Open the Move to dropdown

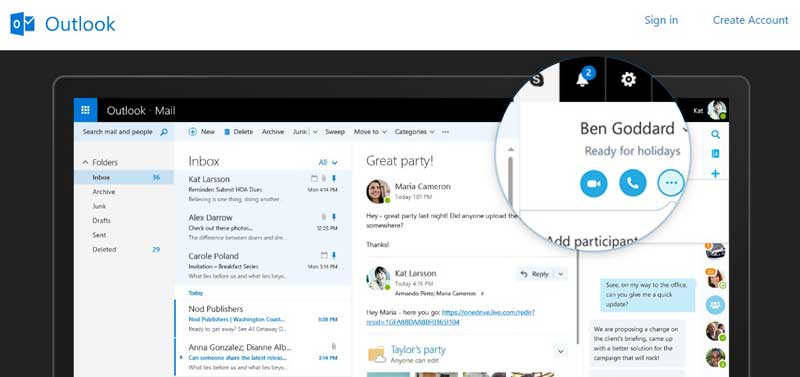pyautogui.click(x=370, y=132)
